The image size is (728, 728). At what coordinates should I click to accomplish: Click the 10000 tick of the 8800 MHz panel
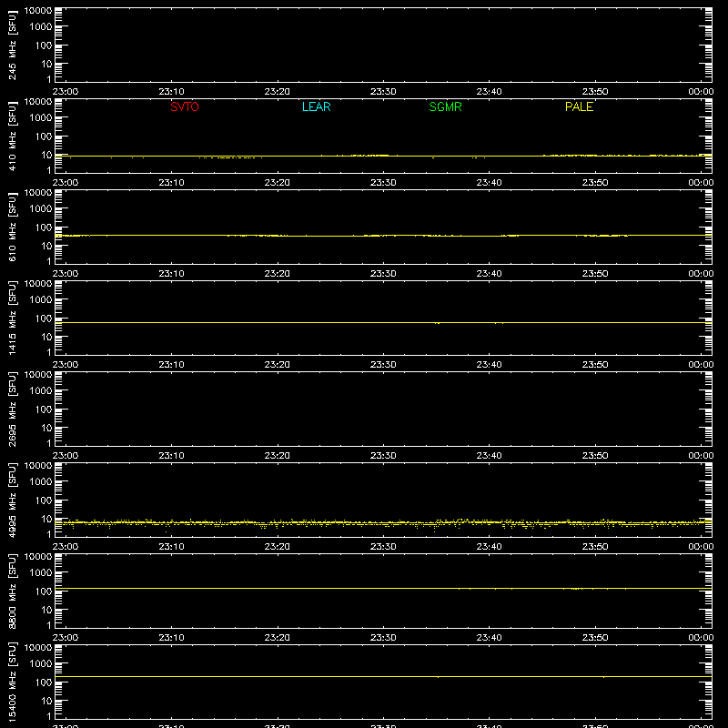(x=38, y=557)
